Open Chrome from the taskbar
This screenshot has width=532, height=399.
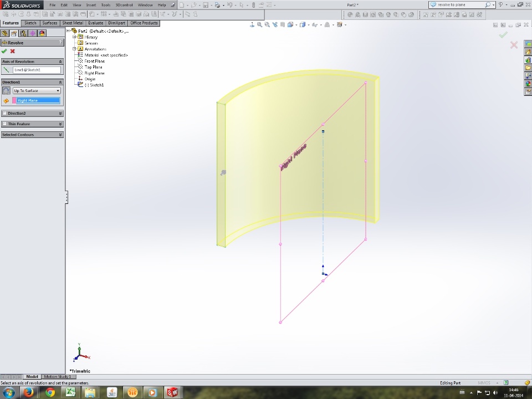click(50, 392)
